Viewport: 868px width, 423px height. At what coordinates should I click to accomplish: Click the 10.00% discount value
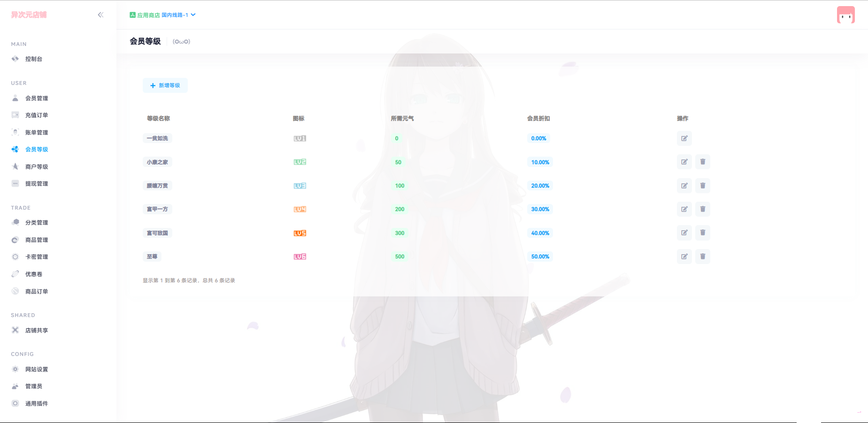coord(540,162)
